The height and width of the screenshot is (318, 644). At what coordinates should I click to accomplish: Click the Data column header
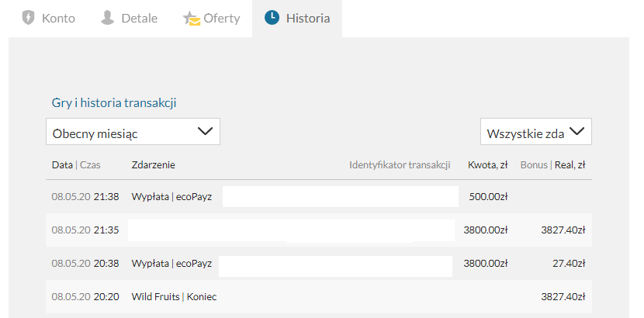pos(62,165)
